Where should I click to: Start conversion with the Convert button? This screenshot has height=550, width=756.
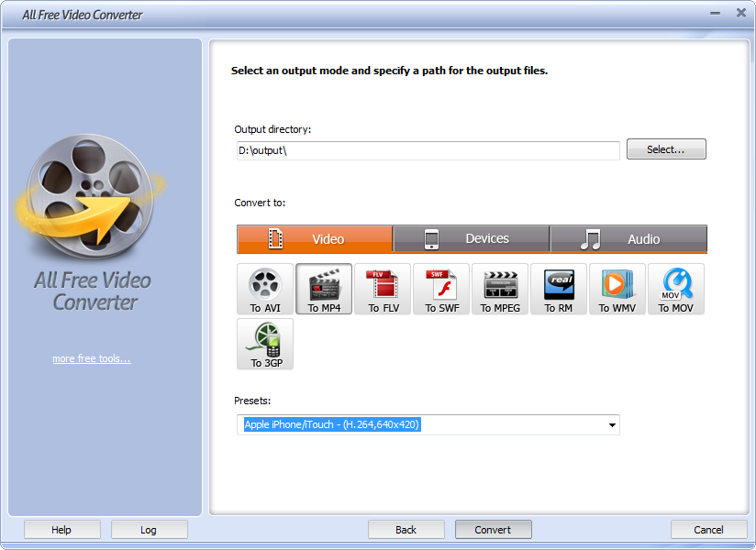(x=494, y=530)
